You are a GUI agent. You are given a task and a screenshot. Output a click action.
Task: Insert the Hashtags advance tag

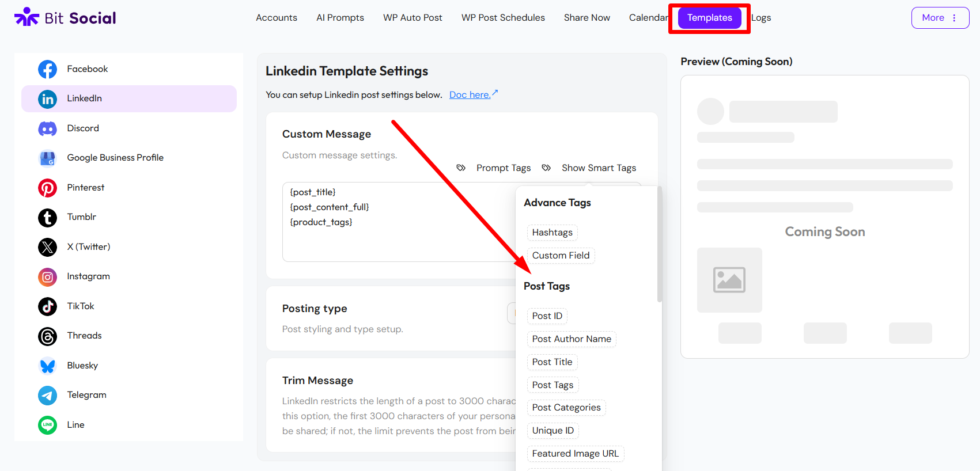552,233
